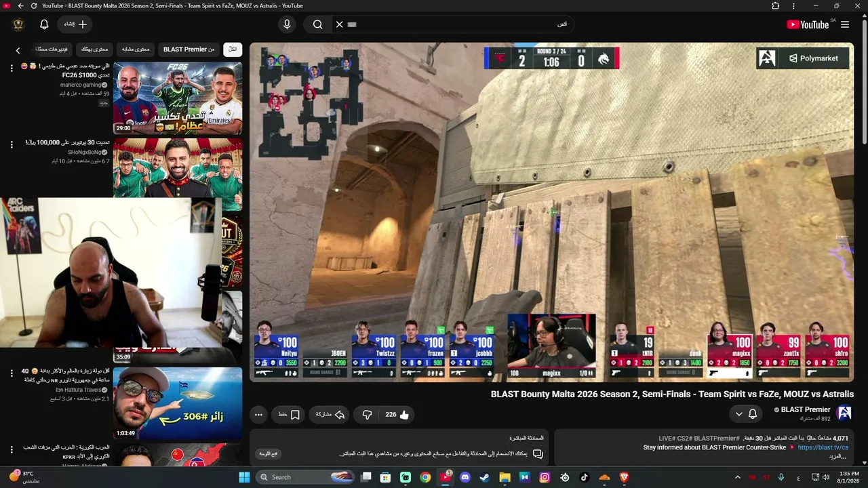Click the page vertical scrollbar

pos(864,81)
